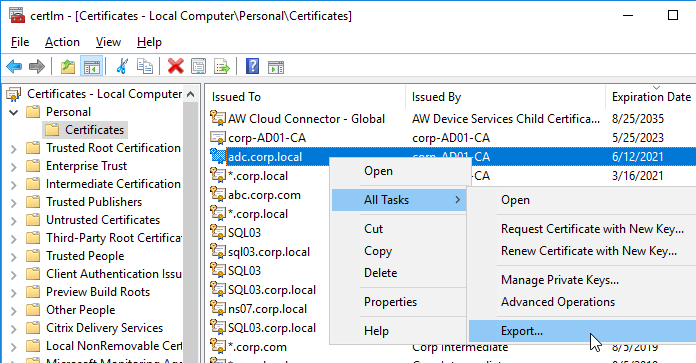The image size is (696, 363).
Task: Toggle Show/Hide Console Tree toolbar icon
Action: coord(91,67)
